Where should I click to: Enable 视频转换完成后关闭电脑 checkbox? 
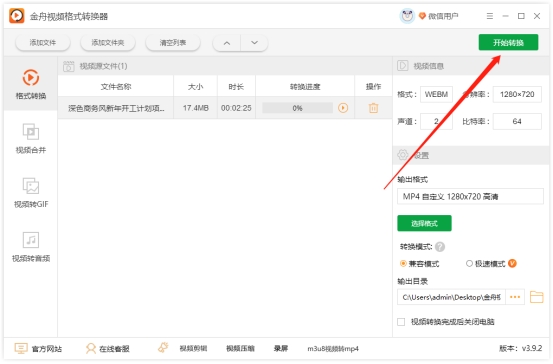click(401, 322)
